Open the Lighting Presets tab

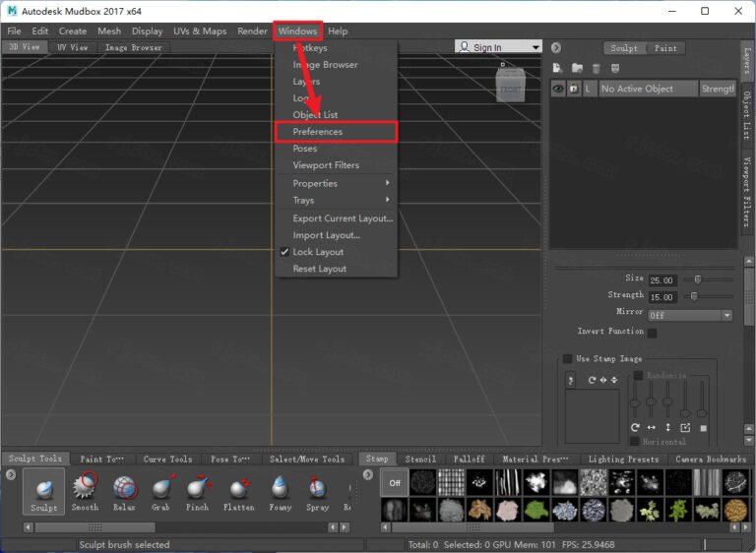(x=623, y=459)
